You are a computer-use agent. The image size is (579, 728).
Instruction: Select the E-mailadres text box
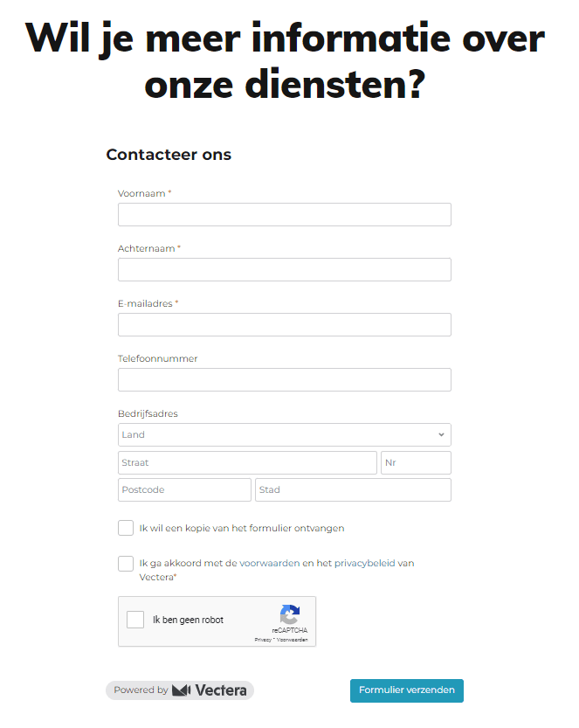point(284,324)
